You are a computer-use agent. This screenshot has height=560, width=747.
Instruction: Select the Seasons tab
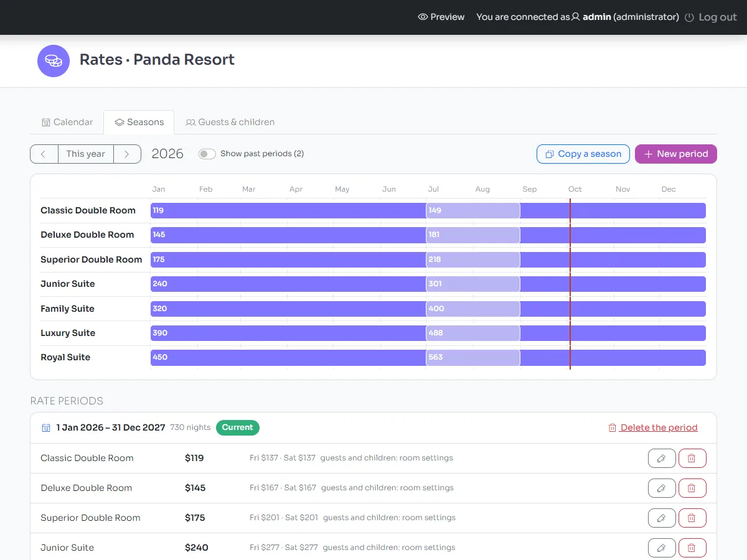click(x=139, y=122)
